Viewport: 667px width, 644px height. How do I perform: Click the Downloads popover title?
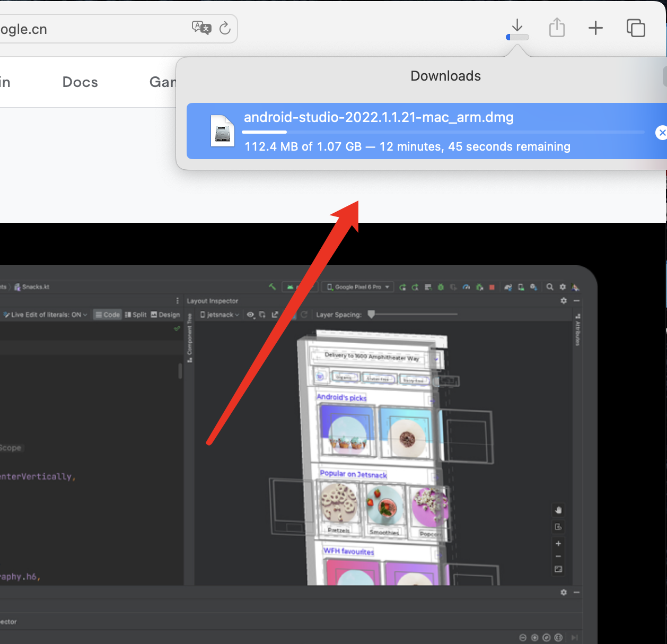pyautogui.click(x=445, y=76)
